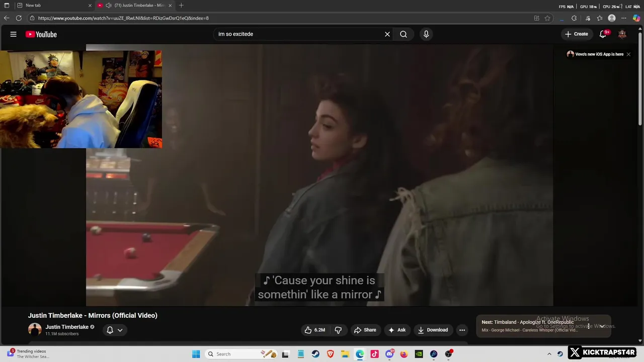Open the browser profile icon
644x362 pixels.
click(x=612, y=18)
